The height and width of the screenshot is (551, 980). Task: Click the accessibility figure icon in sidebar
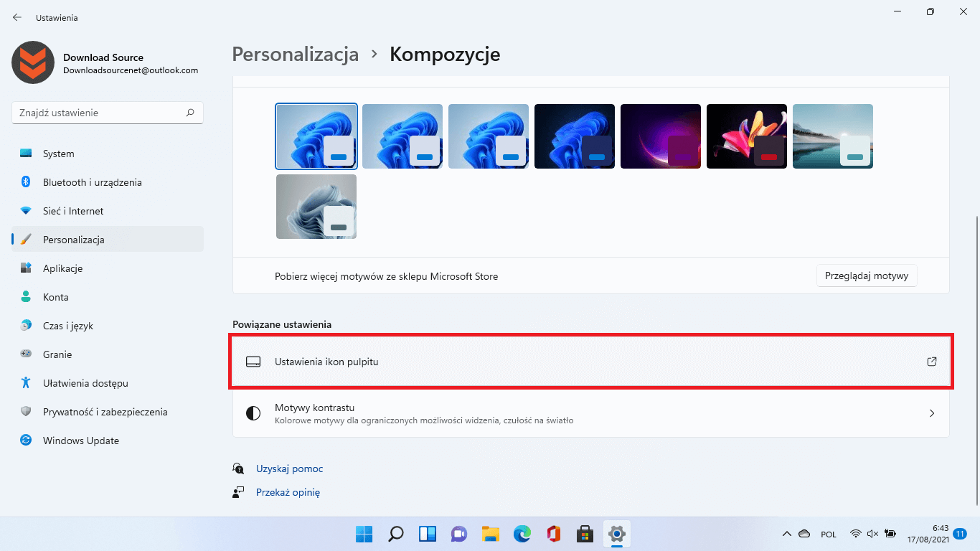26,383
